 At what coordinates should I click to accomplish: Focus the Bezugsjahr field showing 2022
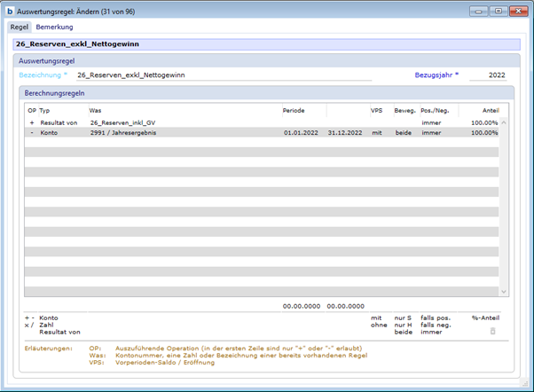coord(488,75)
